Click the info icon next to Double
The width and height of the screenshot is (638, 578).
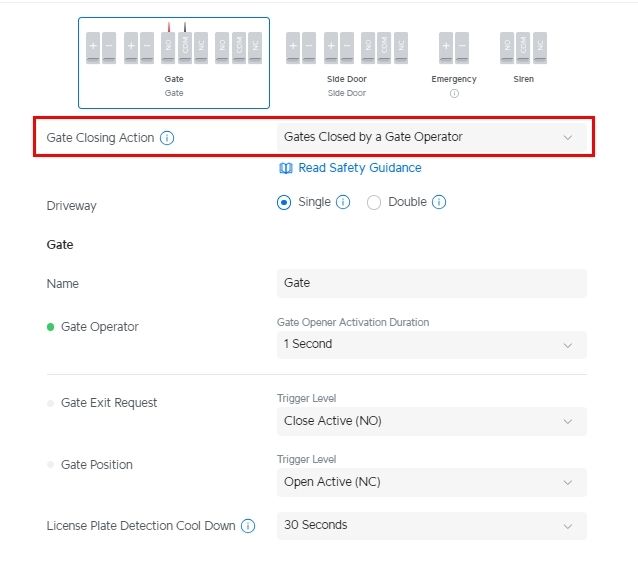tap(439, 202)
